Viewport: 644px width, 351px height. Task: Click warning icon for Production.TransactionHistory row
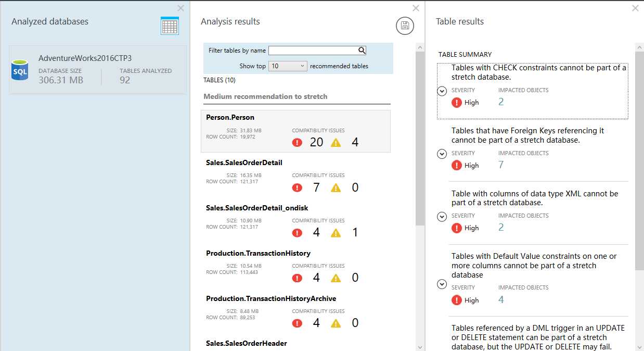click(336, 278)
